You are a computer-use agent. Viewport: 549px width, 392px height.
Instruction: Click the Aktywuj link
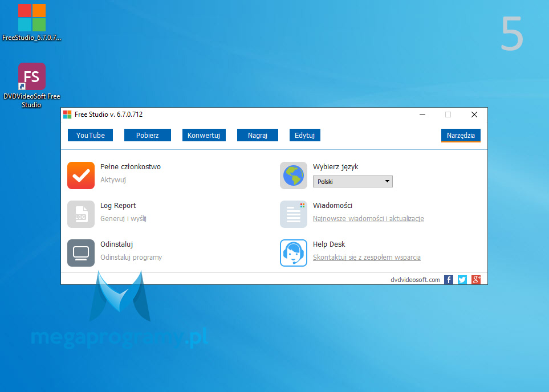pyautogui.click(x=113, y=180)
